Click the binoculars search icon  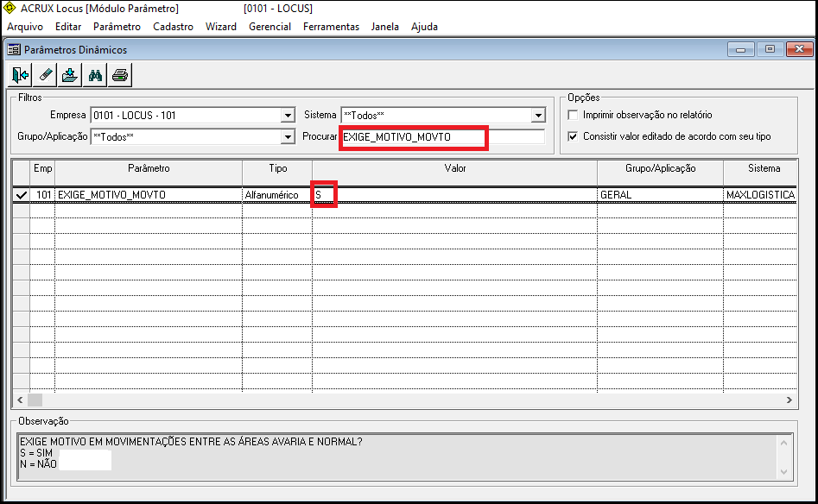pyautogui.click(x=95, y=75)
